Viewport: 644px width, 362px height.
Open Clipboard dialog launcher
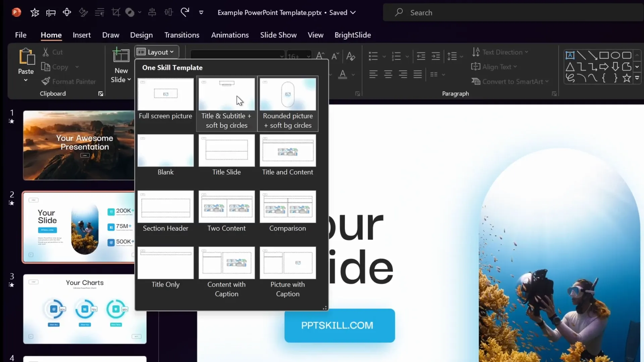(101, 94)
